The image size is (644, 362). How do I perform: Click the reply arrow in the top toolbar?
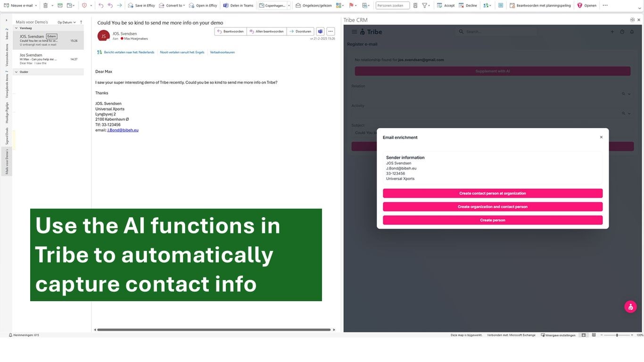(x=101, y=6)
